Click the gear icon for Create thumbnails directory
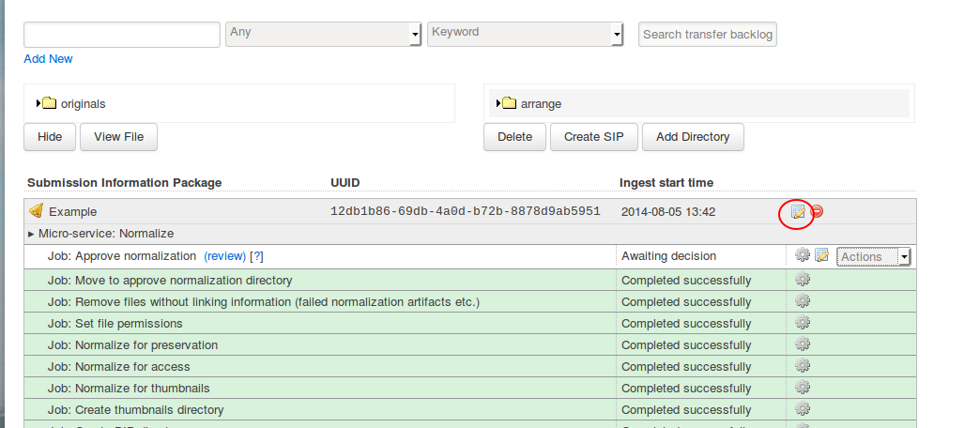Viewport: 980px width, 428px height. tap(802, 409)
